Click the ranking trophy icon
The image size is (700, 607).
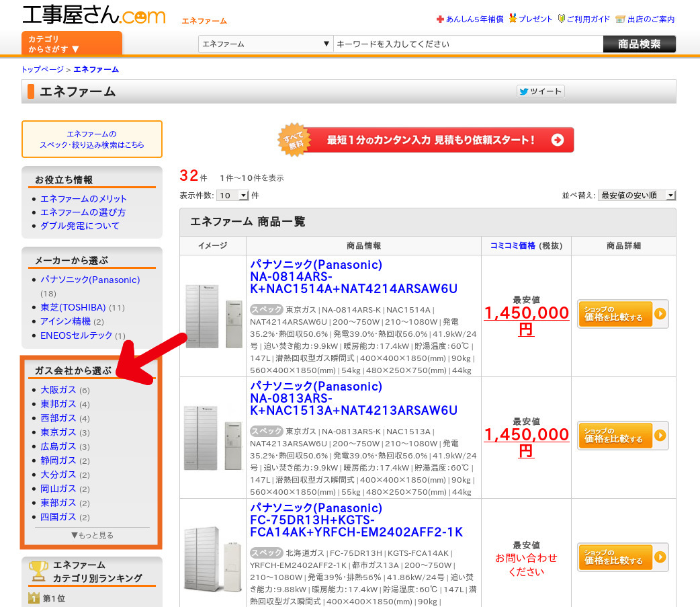[38, 571]
